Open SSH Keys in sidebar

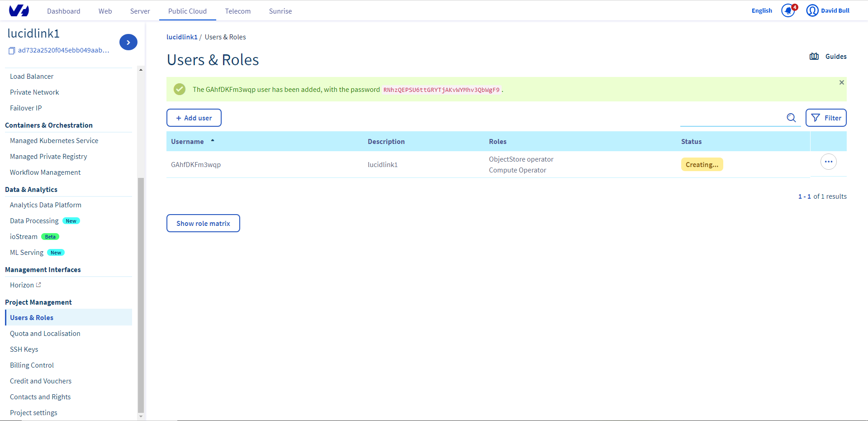click(24, 349)
